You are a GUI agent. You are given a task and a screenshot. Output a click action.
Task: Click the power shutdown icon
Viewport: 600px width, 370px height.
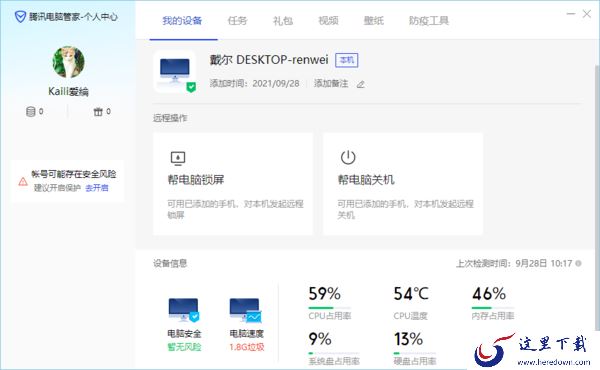point(348,157)
